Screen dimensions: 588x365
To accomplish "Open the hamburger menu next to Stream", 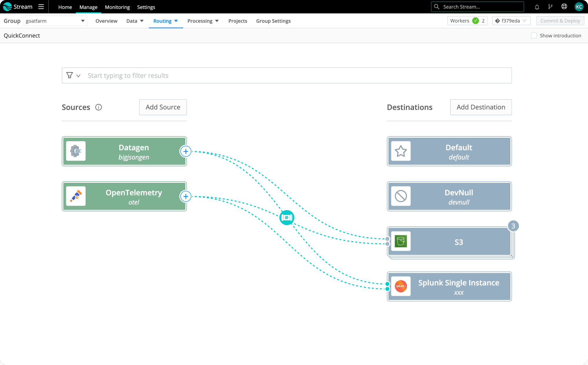I will point(41,7).
